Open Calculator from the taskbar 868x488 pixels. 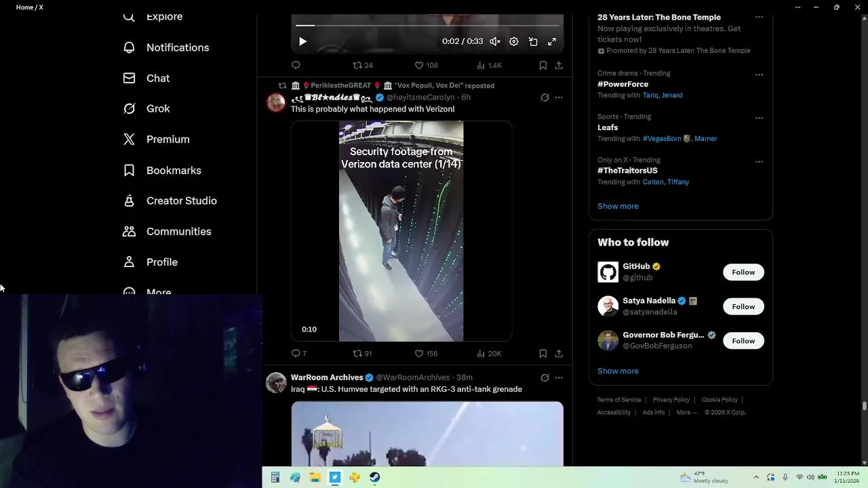click(275, 478)
